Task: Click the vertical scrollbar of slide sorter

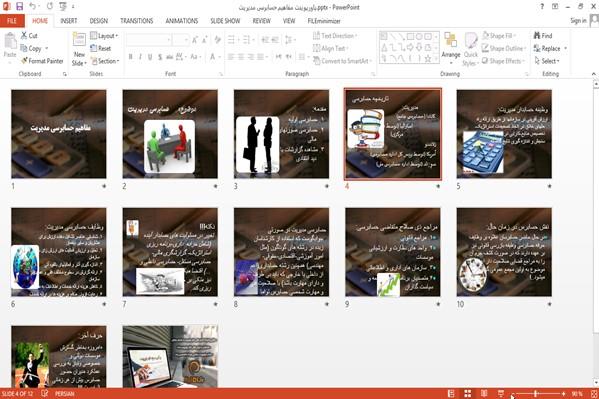Action: tap(596, 233)
